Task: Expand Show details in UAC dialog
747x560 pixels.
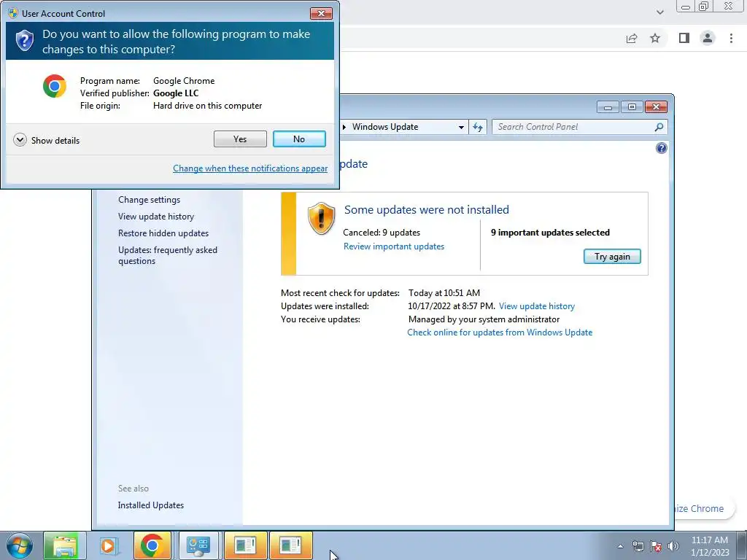Action: 47,140
